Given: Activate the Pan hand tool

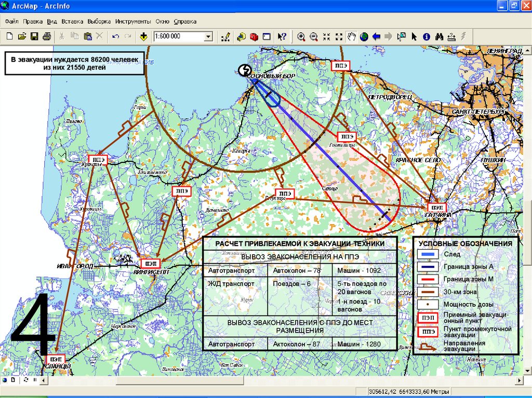Looking at the screenshot, I should click(351, 36).
